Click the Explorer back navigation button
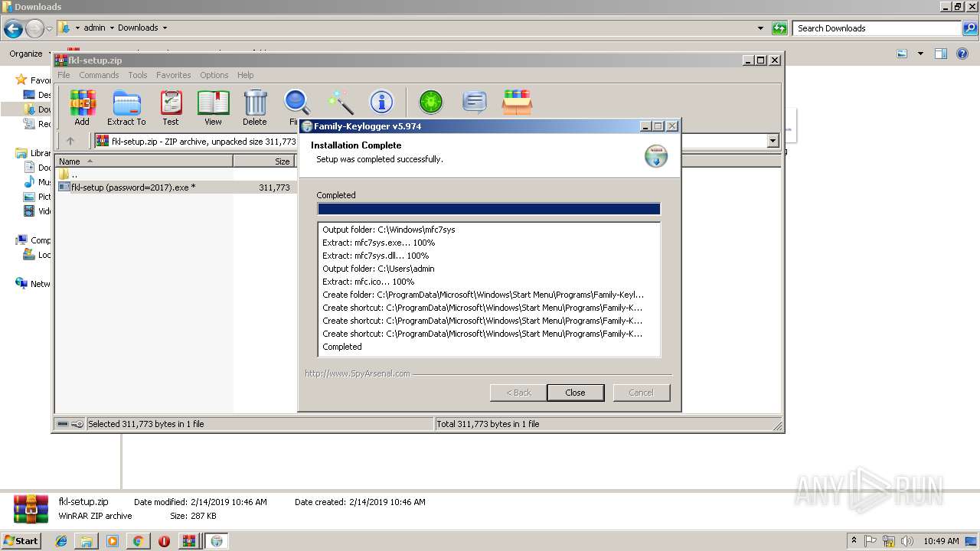Image resolution: width=980 pixels, height=551 pixels. point(13,29)
